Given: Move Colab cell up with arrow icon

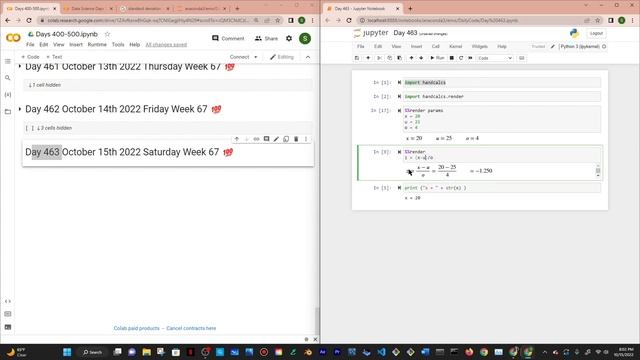Looking at the screenshot, I should tap(237, 139).
